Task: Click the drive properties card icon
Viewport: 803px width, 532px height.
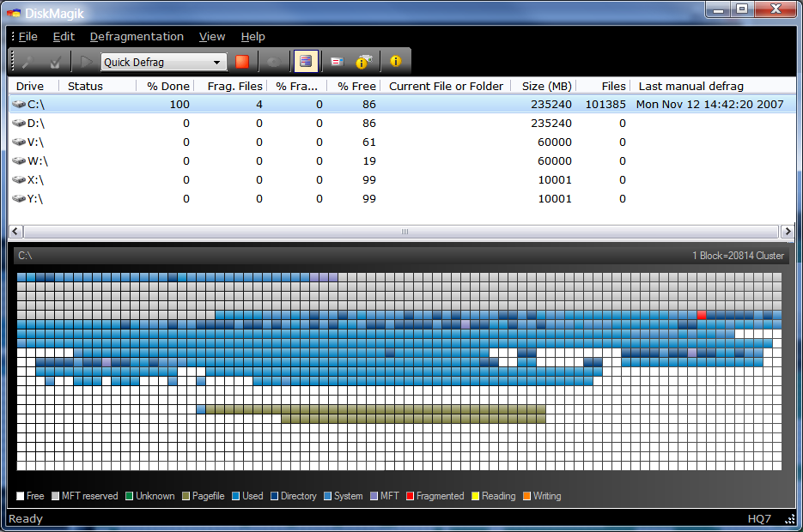Action: click(337, 62)
